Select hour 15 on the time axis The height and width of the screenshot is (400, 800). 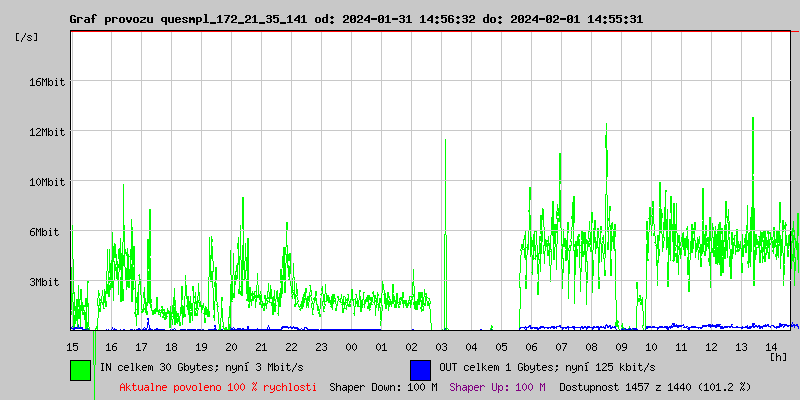(x=73, y=347)
